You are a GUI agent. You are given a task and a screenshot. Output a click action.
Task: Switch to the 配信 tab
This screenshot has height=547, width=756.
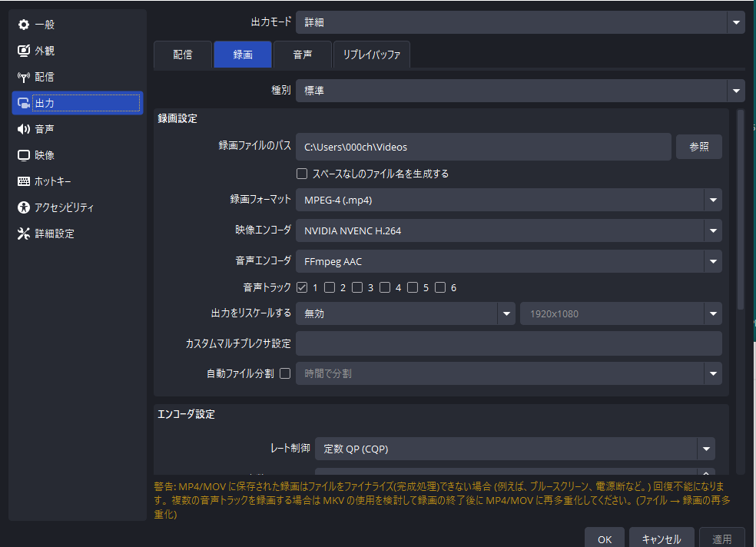(x=183, y=55)
